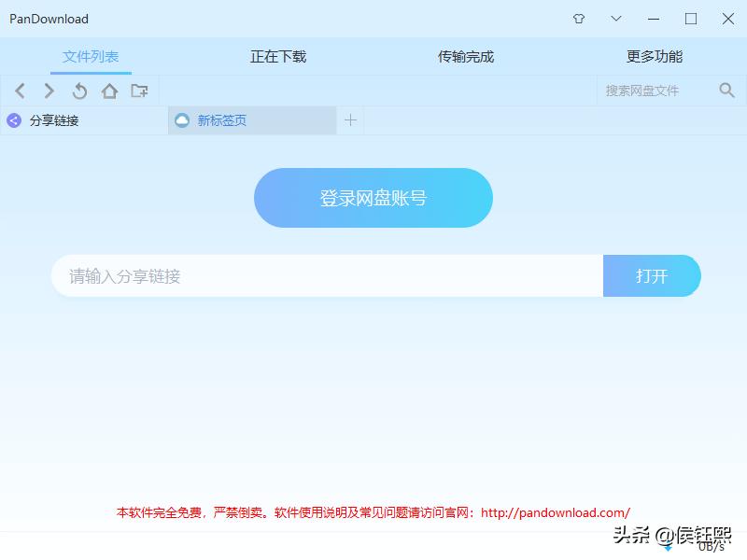This screenshot has width=747, height=560.
Task: Click the 登录网盘账号 button
Action: pyautogui.click(x=373, y=197)
